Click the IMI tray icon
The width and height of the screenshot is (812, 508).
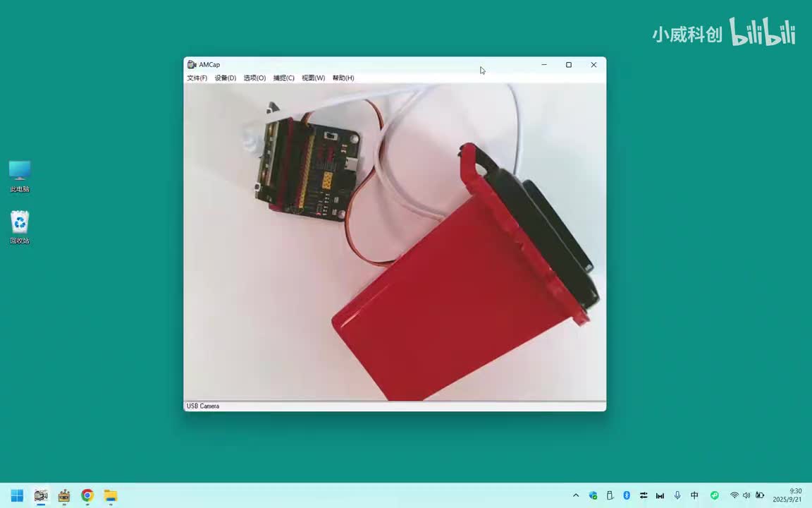pos(660,495)
